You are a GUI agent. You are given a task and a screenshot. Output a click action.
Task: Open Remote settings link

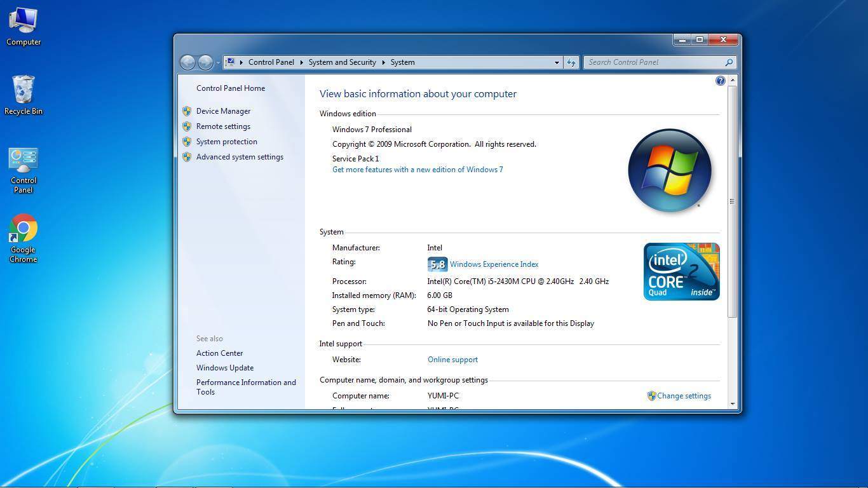[223, 126]
